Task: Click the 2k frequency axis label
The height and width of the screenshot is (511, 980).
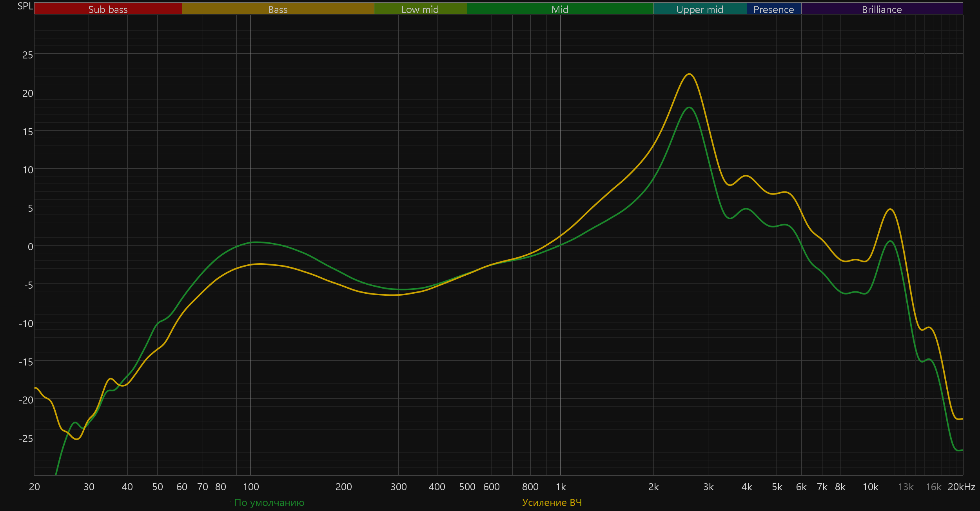Action: point(653,487)
